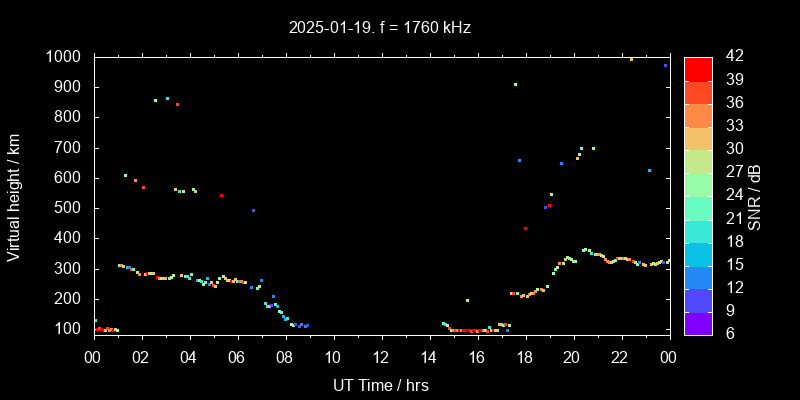Click the green data point near 910 km

click(515, 84)
